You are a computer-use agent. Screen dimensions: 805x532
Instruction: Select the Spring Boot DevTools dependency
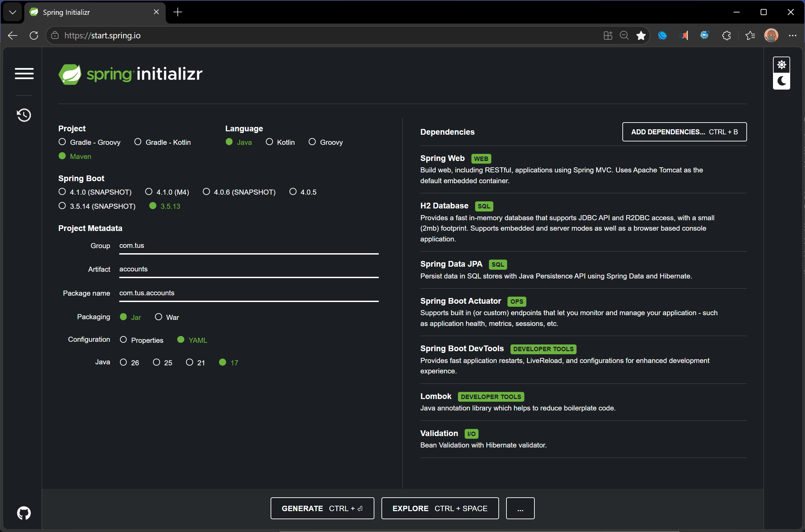coord(583,360)
